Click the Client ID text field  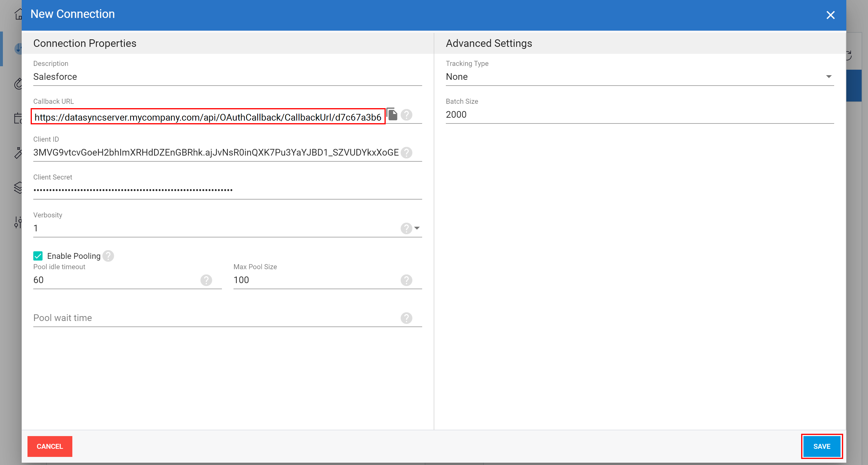click(x=216, y=152)
